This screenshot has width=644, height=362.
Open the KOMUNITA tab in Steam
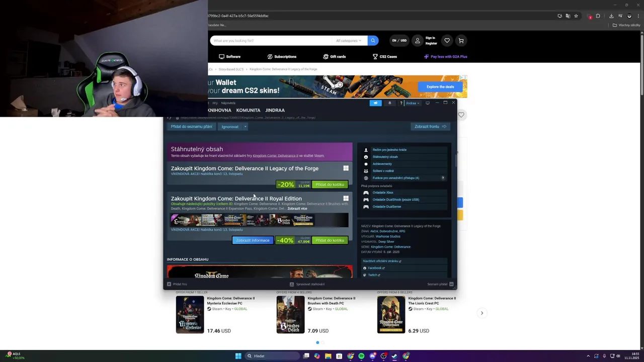coord(248,110)
